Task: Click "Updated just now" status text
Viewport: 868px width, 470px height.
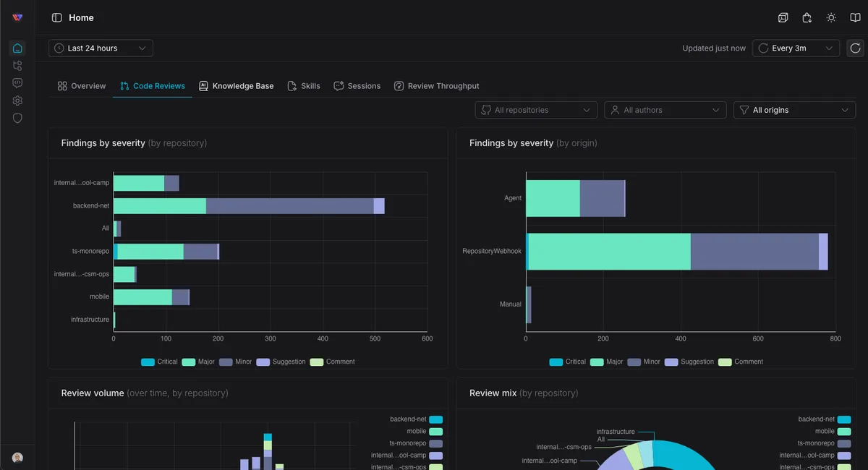Action: pos(714,48)
